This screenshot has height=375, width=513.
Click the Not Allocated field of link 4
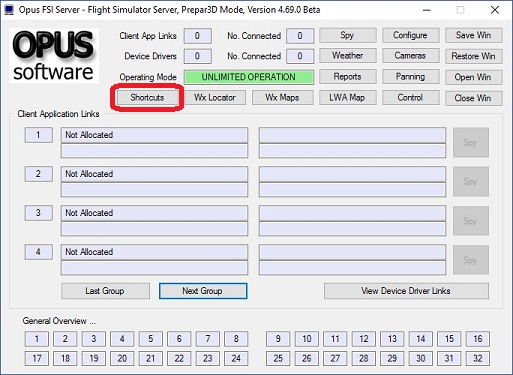point(154,252)
